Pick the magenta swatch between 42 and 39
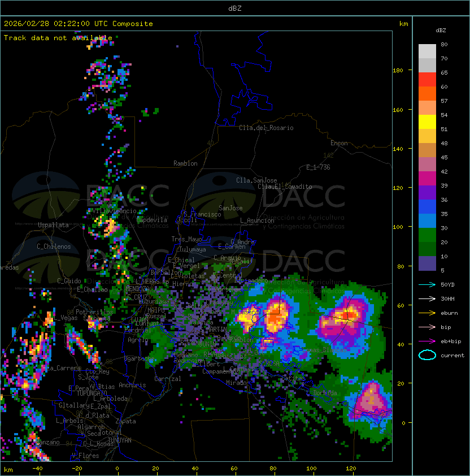The height and width of the screenshot is (476, 470). 427,179
